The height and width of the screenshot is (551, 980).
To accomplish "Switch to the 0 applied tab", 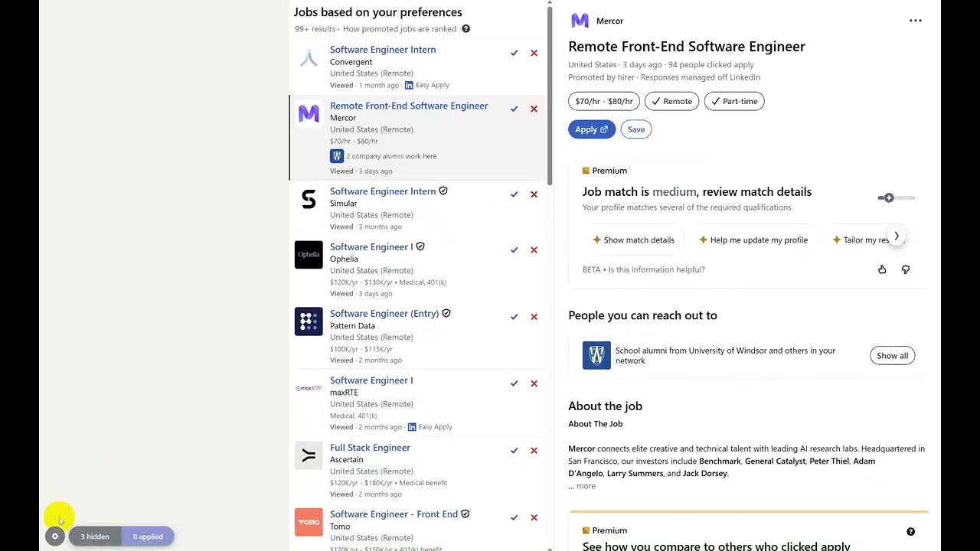I will 148,536.
